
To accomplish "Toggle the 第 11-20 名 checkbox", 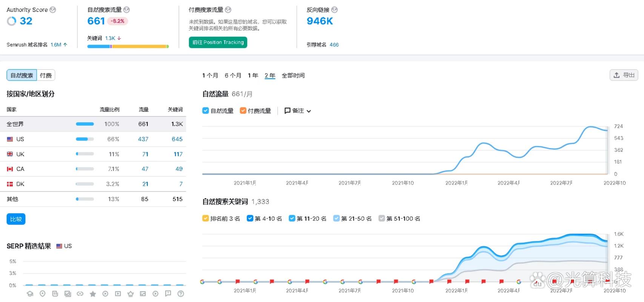I will pos(292,218).
